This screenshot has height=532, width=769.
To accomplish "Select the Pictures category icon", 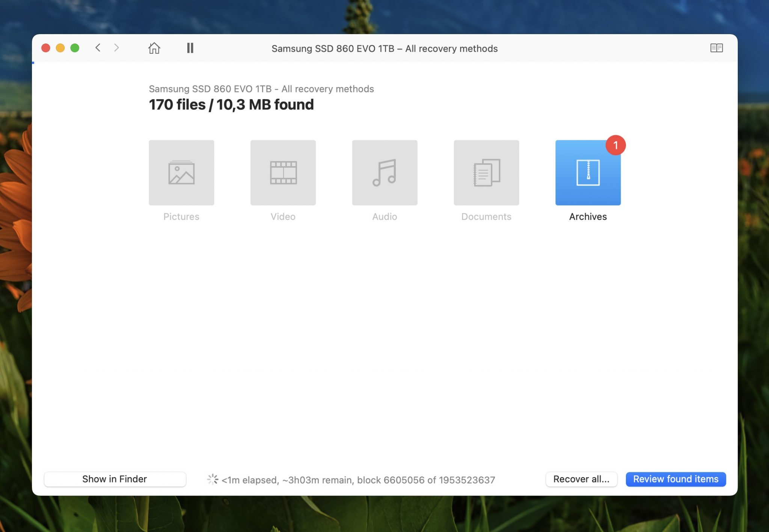I will pos(181,172).
